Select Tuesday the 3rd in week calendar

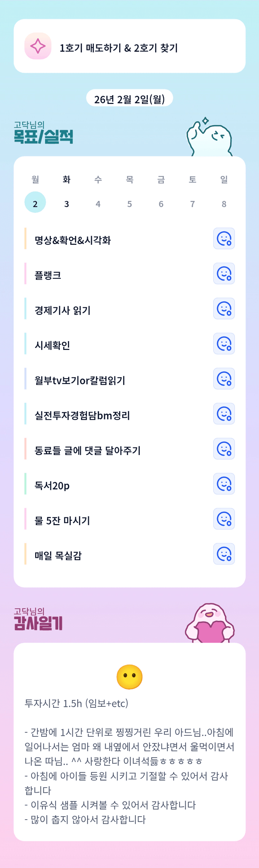(x=66, y=203)
